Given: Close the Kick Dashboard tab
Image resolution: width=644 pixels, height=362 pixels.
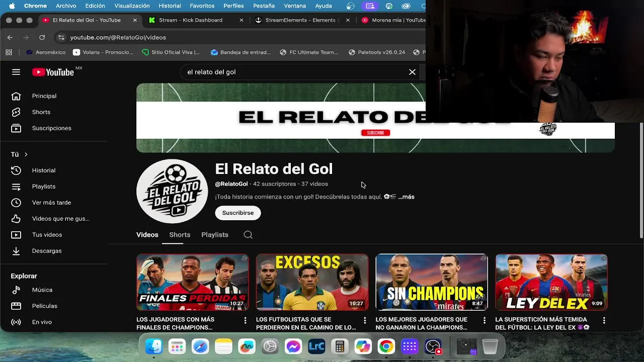Looking at the screenshot, I should click(x=242, y=20).
